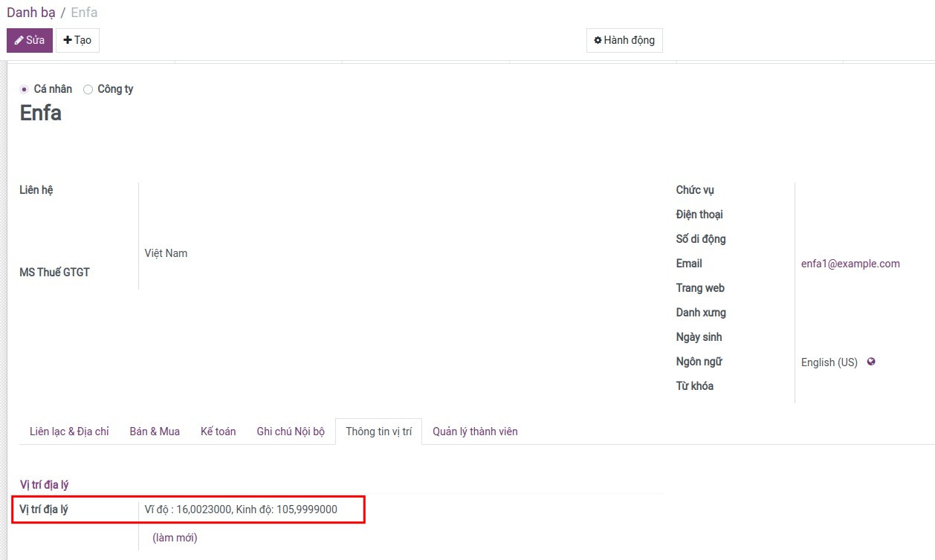This screenshot has height=560, width=935.
Task: Select the Thông tin vị trí tab
Action: tap(378, 432)
